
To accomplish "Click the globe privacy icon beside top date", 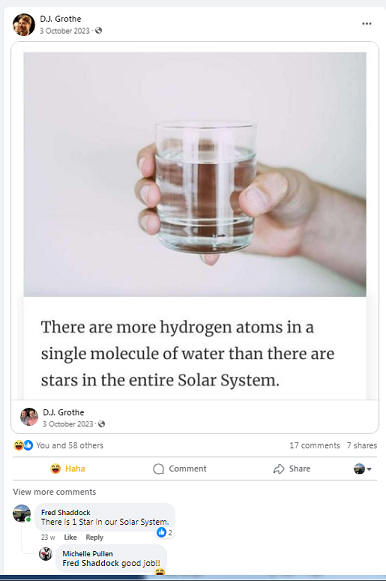I will pos(98,30).
